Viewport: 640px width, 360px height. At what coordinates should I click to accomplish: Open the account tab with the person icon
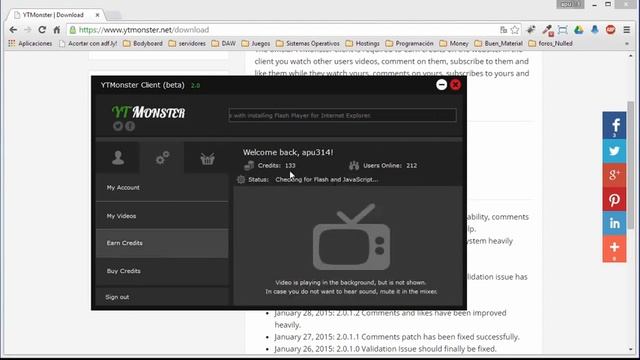coord(118,158)
